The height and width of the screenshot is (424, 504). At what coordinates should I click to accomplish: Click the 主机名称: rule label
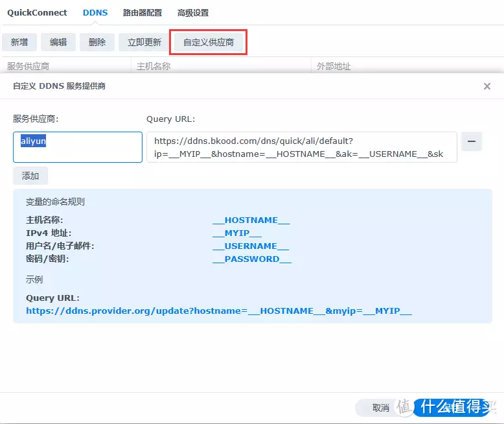44,220
